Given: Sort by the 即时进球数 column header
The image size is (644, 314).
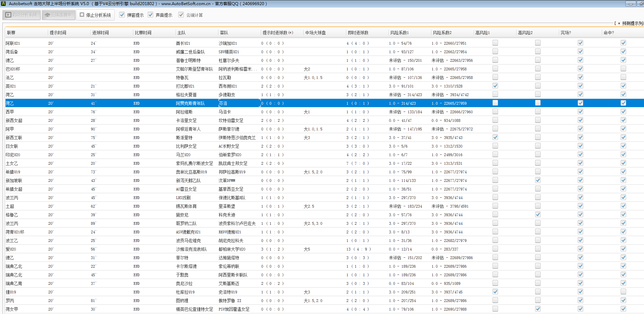Looking at the screenshot, I should pyautogui.click(x=358, y=33).
